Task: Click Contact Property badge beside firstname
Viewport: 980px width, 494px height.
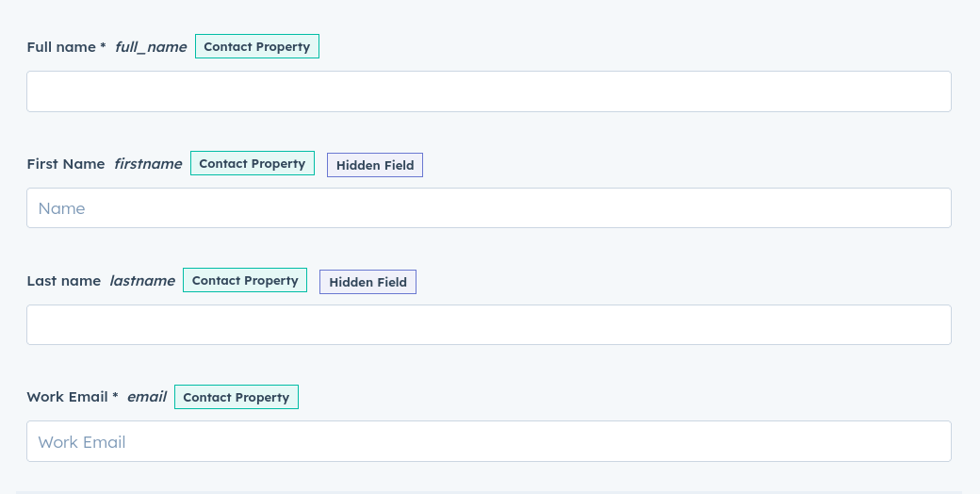Action: (x=253, y=163)
